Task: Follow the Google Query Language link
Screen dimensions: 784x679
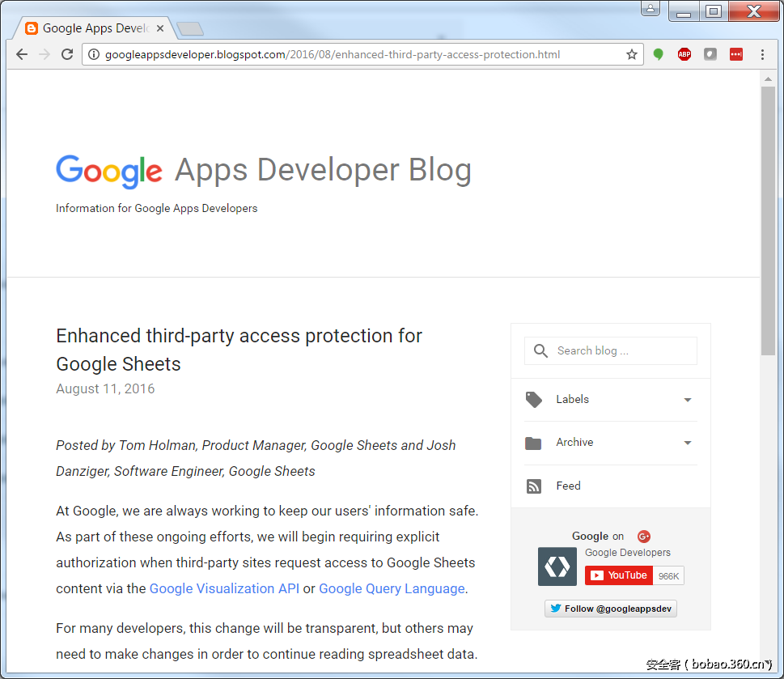Action: (392, 588)
